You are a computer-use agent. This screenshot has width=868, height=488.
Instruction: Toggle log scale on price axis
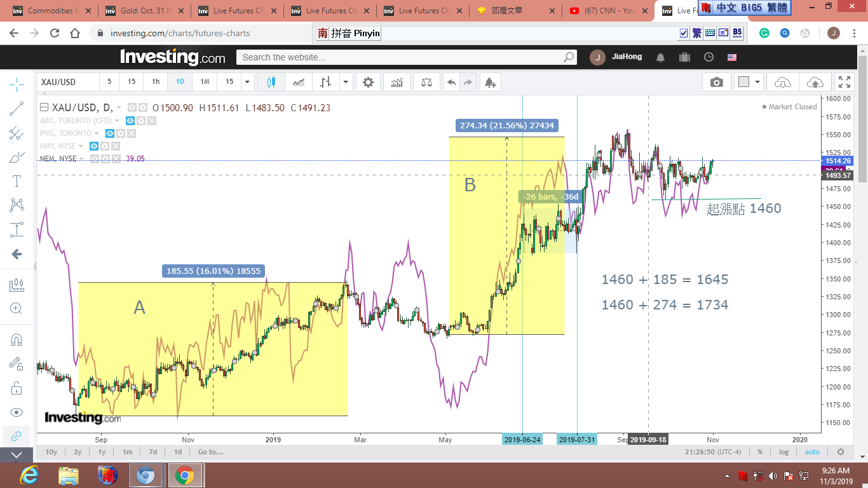(x=784, y=452)
